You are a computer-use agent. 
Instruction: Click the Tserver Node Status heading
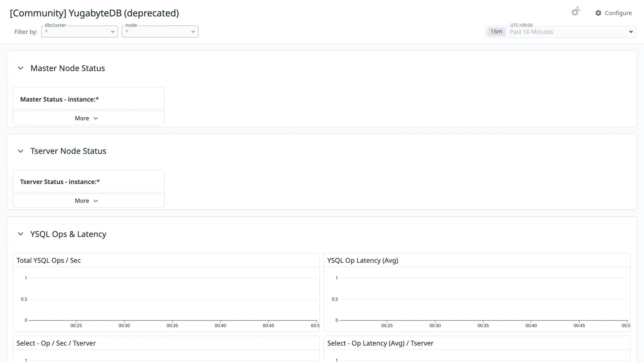click(68, 151)
